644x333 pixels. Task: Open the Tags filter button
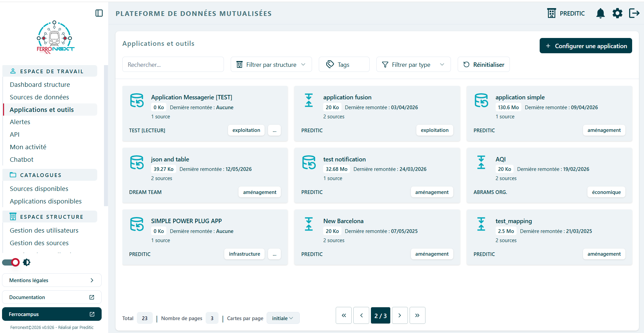344,64
